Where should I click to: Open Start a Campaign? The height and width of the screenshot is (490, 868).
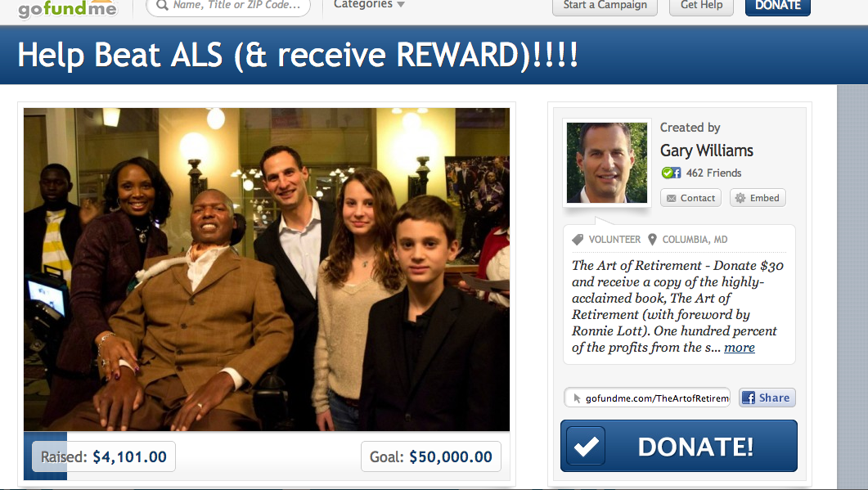click(x=605, y=6)
